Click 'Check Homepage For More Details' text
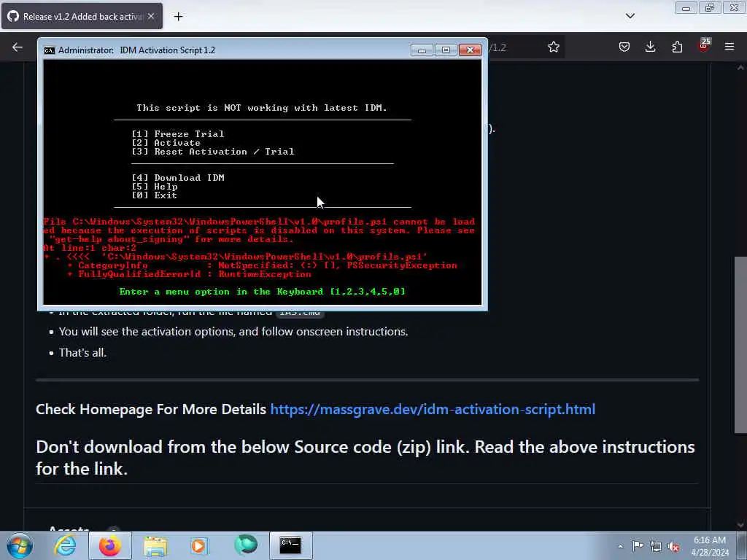This screenshot has height=560, width=747. pyautogui.click(x=151, y=409)
